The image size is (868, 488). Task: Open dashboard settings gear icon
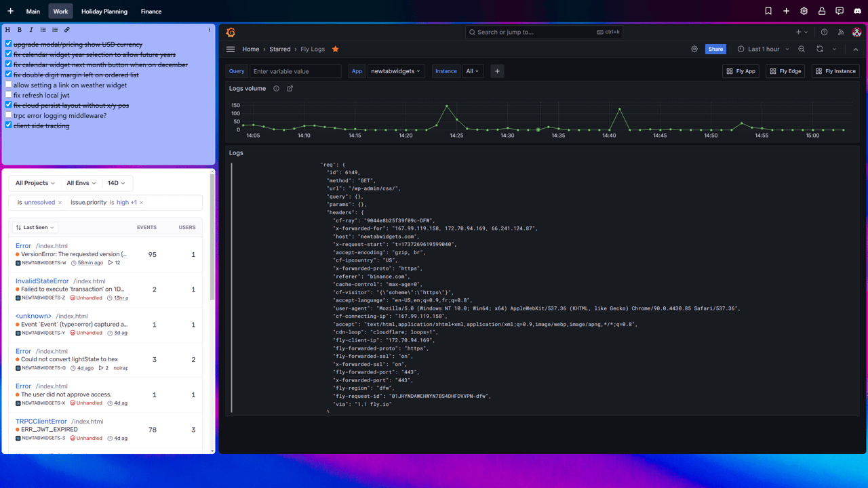(x=694, y=49)
